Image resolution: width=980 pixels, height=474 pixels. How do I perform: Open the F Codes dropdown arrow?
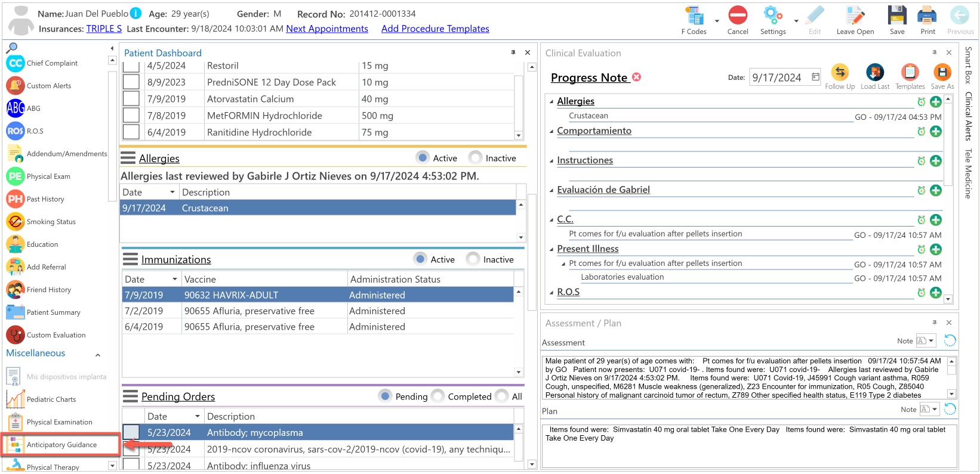(x=717, y=21)
